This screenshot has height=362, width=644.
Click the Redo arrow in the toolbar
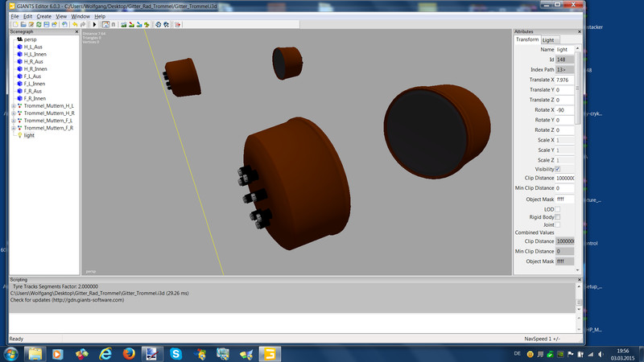[x=84, y=24]
